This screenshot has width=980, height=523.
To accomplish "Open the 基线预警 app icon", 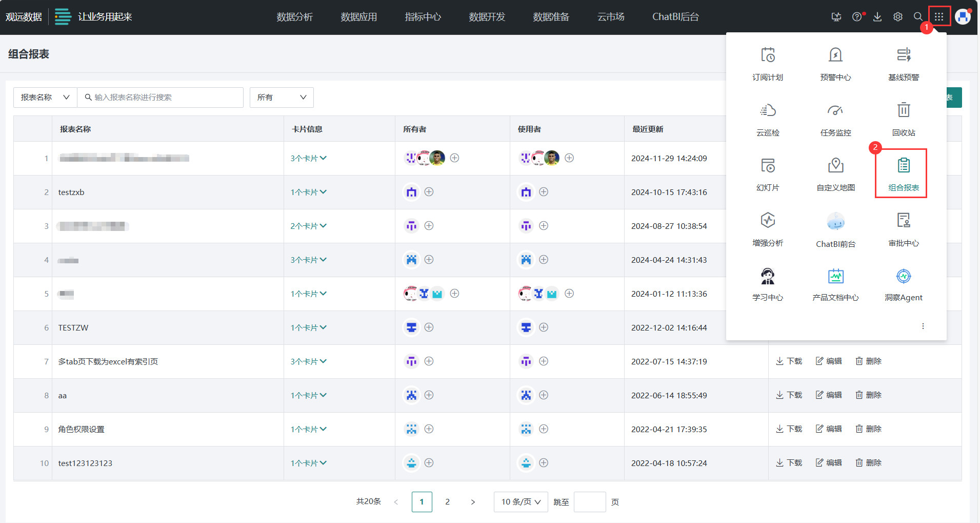I will pyautogui.click(x=903, y=63).
